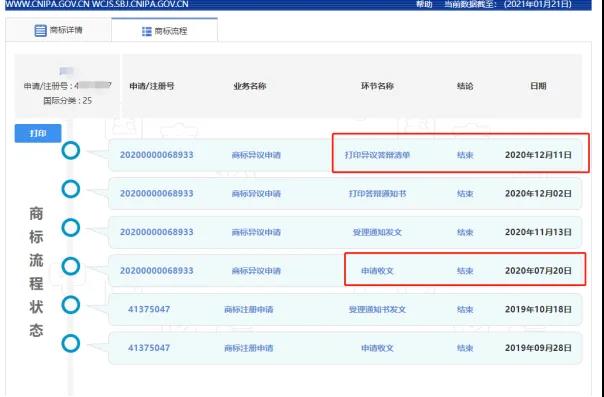Image resolution: width=604 pixels, height=397 pixels.
Task: Click 申请收文 in the 2020年07月20日 row
Action: (377, 271)
